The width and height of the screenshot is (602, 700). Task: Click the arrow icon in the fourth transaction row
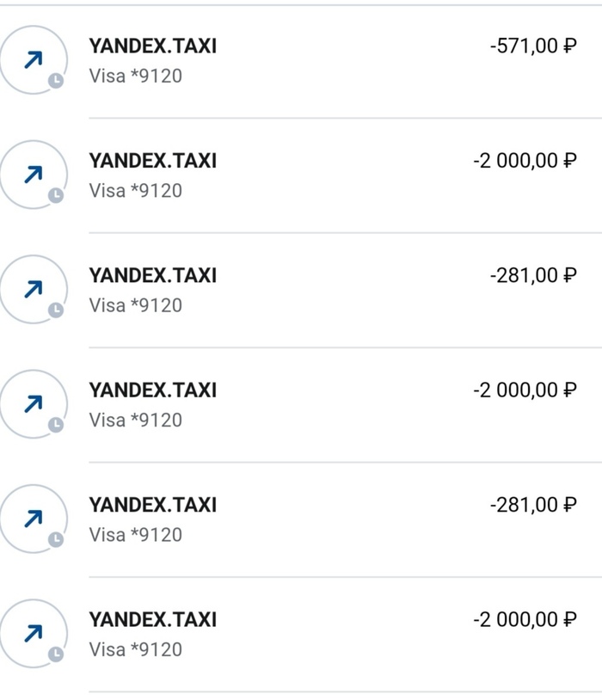pos(33,403)
